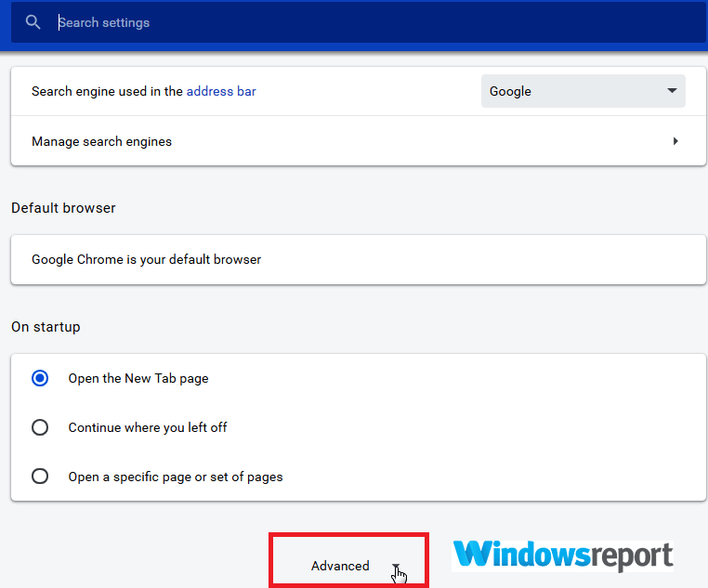Click the Default browser heading

click(x=63, y=208)
